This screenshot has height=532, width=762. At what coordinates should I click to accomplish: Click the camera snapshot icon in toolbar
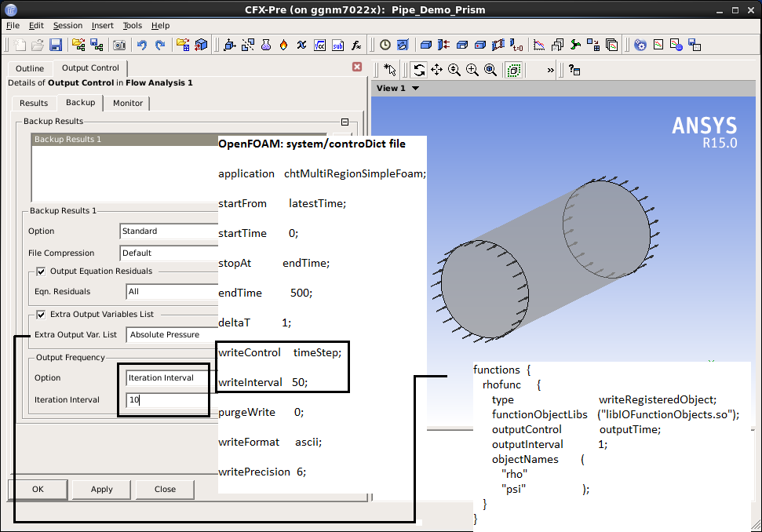119,46
